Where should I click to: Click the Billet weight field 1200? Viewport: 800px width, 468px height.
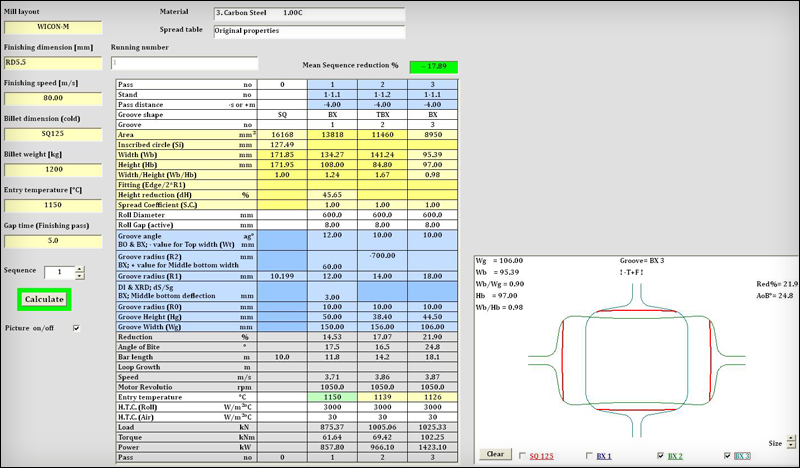53,170
